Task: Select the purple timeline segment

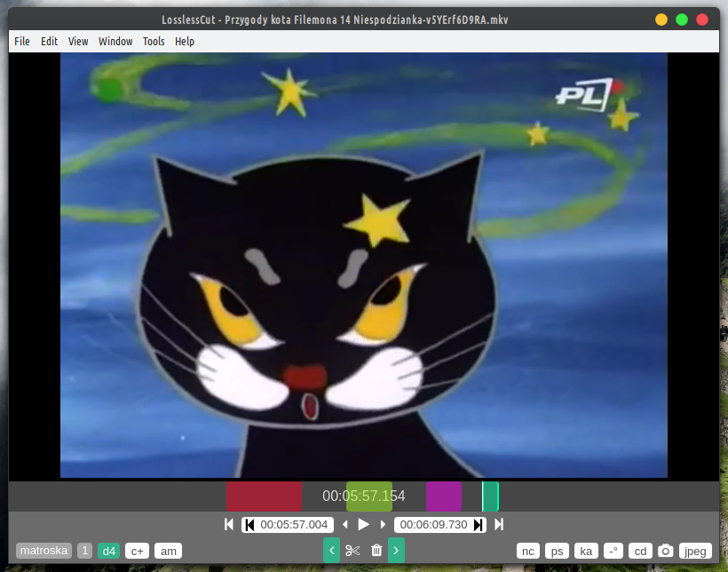Action: pos(444,497)
